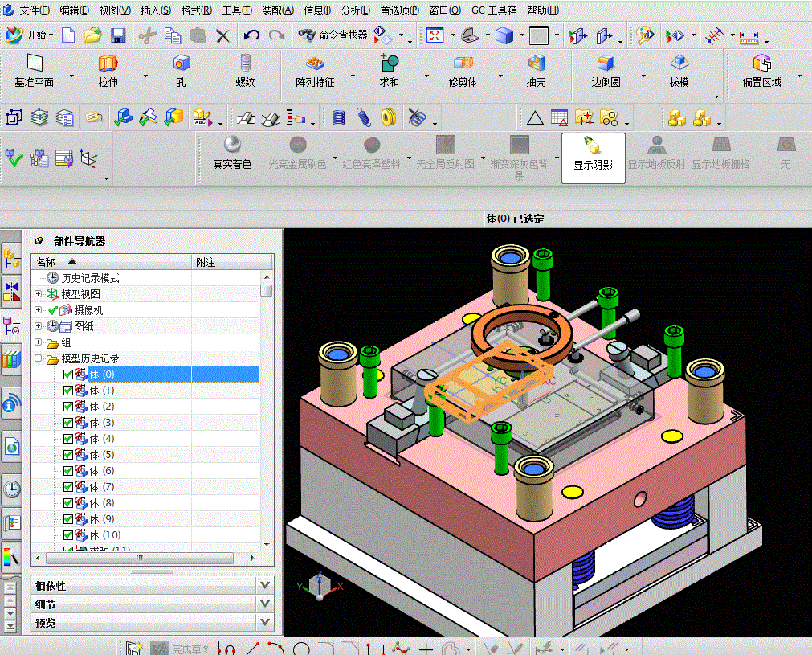
Task: Open the Command Finder (命令查找器)
Action: 333,35
